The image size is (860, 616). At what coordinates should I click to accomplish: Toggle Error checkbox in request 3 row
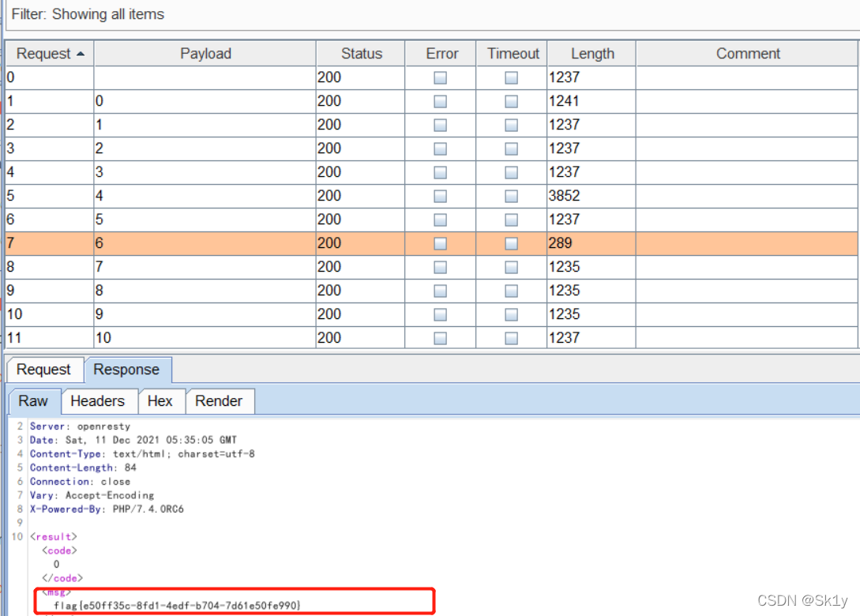[440, 148]
